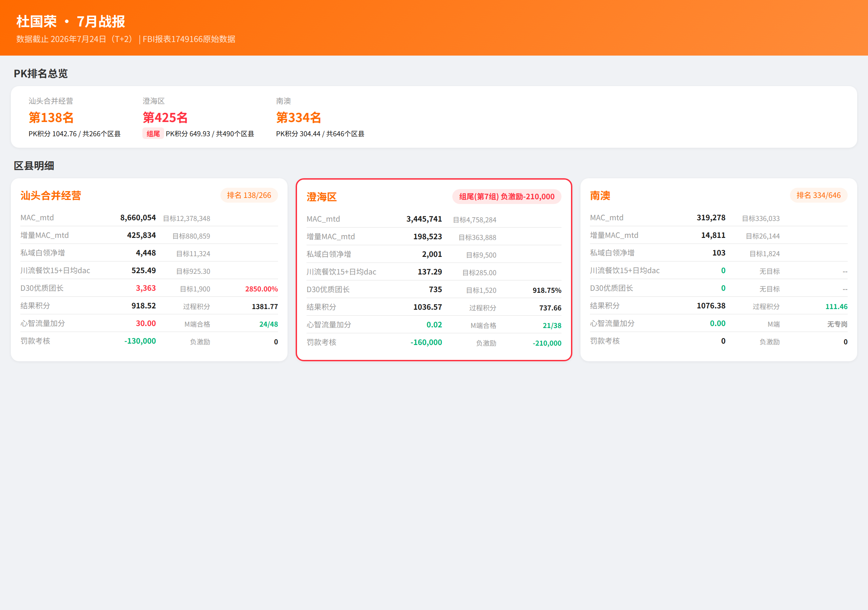Select 增量MAC_mtd value 198,523

428,237
